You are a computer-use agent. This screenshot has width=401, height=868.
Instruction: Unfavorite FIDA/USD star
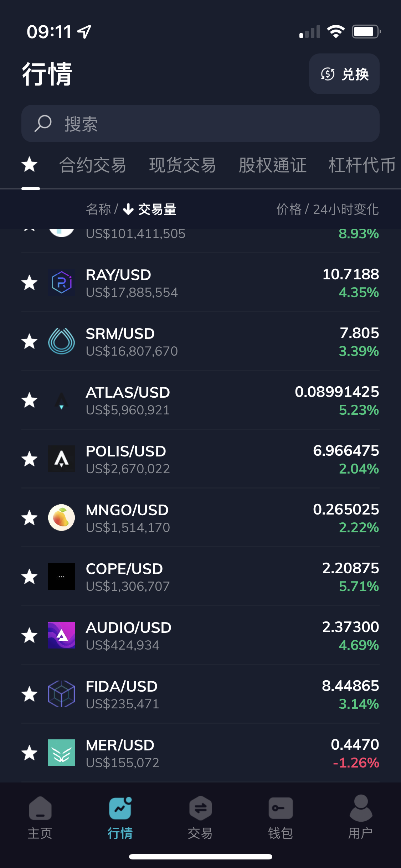(x=30, y=694)
